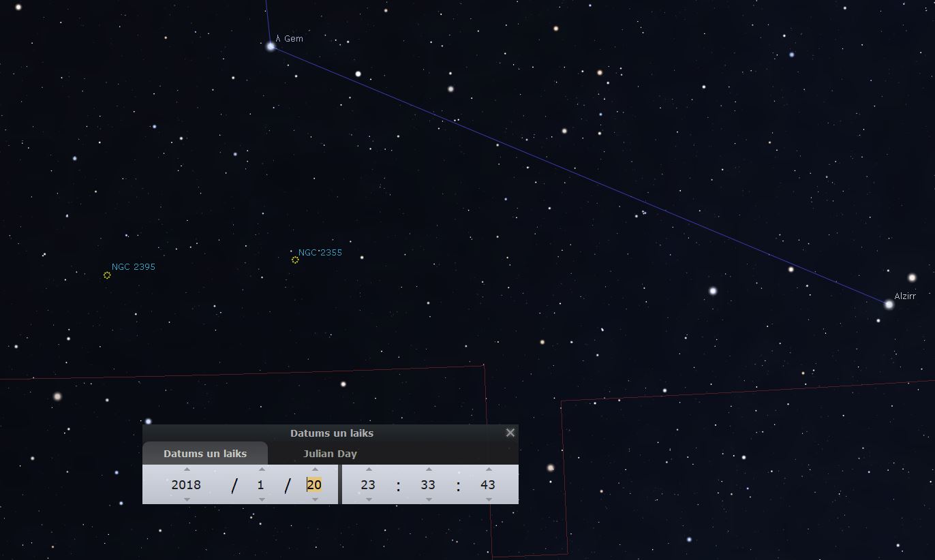Click the year field showing 2018

pos(186,485)
